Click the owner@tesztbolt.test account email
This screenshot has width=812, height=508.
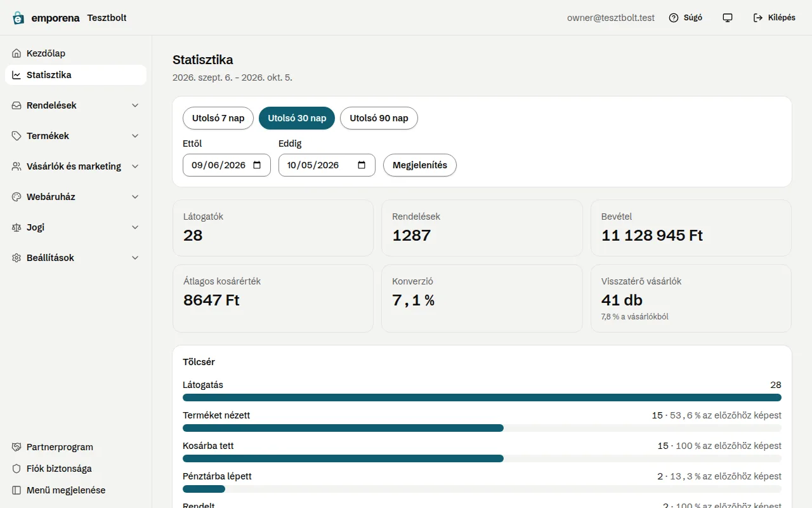(x=611, y=18)
